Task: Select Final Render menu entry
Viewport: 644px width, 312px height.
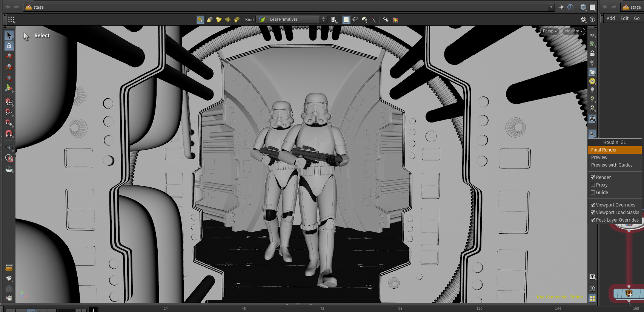Action: coord(615,150)
